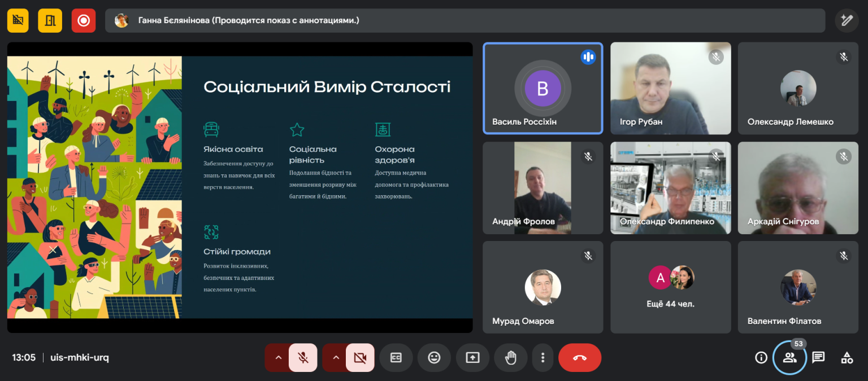Open the emoji reactions picker
868x381 pixels.
pos(434,357)
